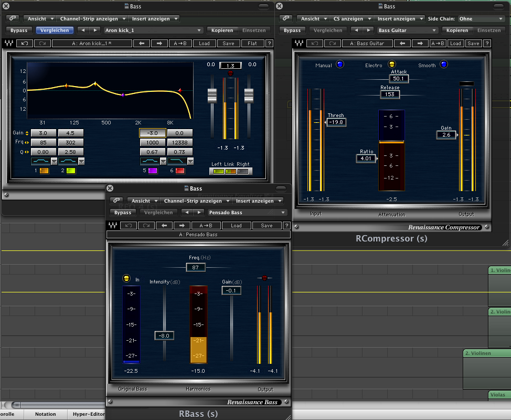Screen dimensions: 511x420
Task: Go to next preset arrow in equalizer
Action: pos(159,43)
